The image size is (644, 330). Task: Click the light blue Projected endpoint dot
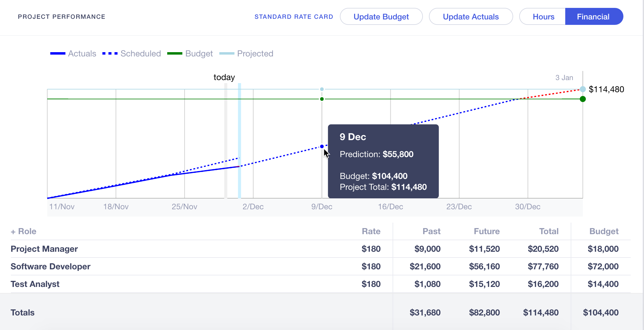tap(583, 89)
